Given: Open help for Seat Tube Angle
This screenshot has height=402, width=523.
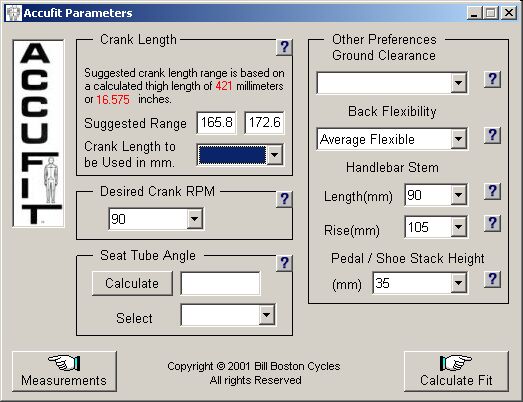Looking at the screenshot, I should pyautogui.click(x=284, y=263).
